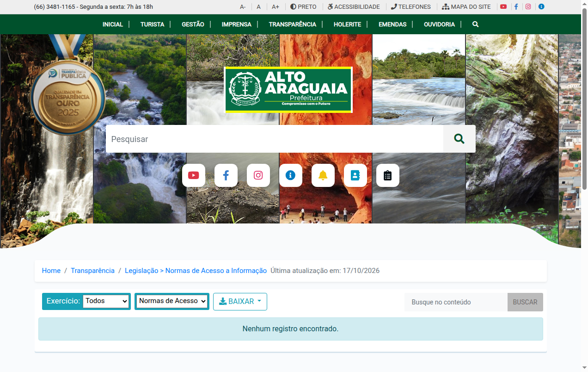This screenshot has height=372, width=588.
Task: Open the BAIXAR download dropdown
Action: (x=240, y=302)
